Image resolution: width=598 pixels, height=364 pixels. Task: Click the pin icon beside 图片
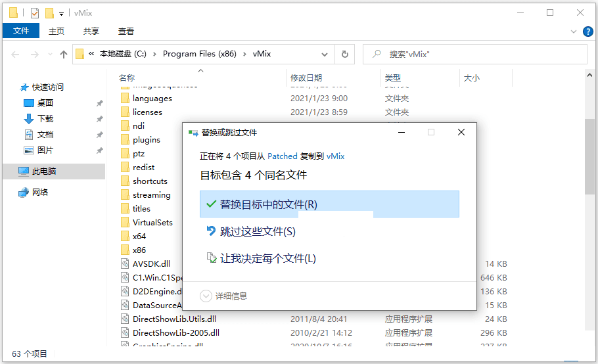(99, 150)
